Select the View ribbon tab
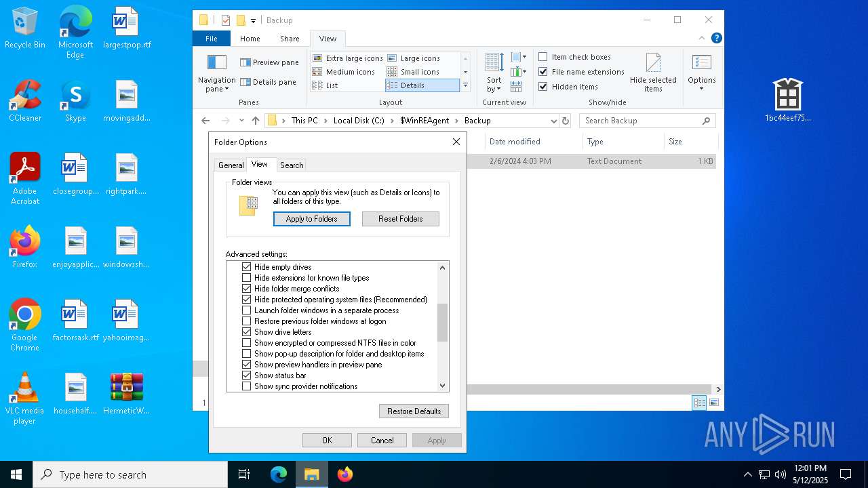Image resolution: width=868 pixels, height=488 pixels. coord(328,39)
